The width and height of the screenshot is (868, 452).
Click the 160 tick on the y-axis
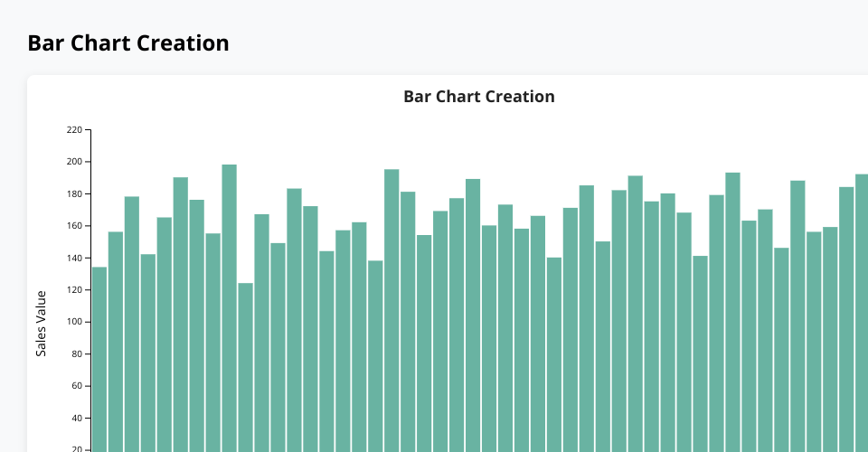[x=74, y=226]
